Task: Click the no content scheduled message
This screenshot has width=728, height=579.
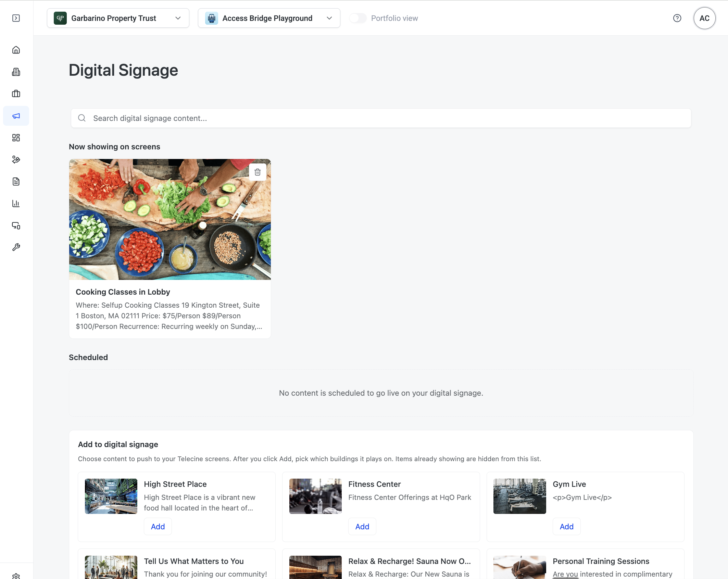Action: point(381,393)
